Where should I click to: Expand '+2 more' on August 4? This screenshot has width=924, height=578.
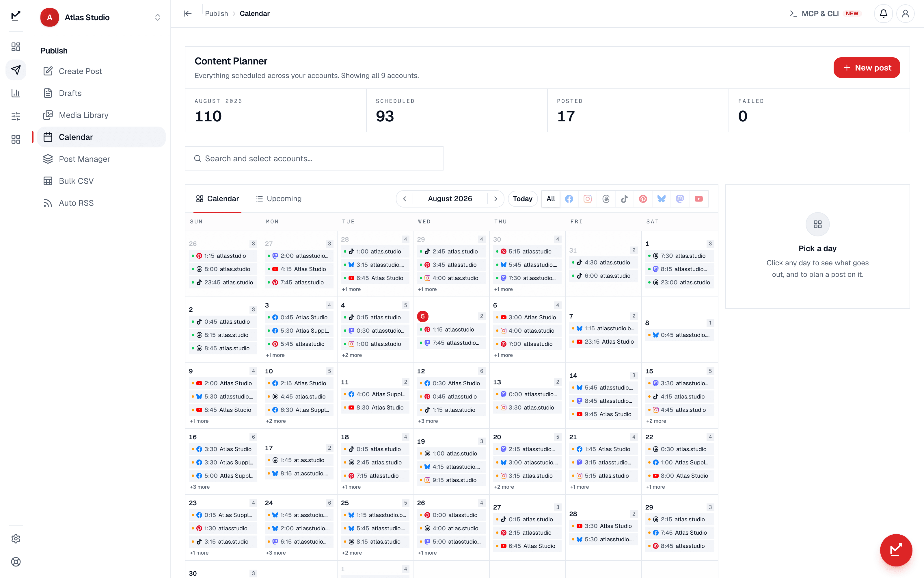point(352,355)
